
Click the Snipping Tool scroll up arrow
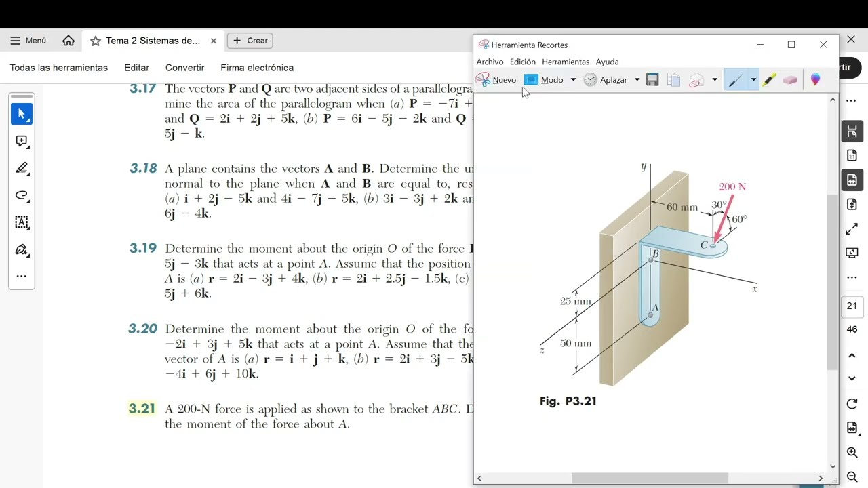(833, 100)
